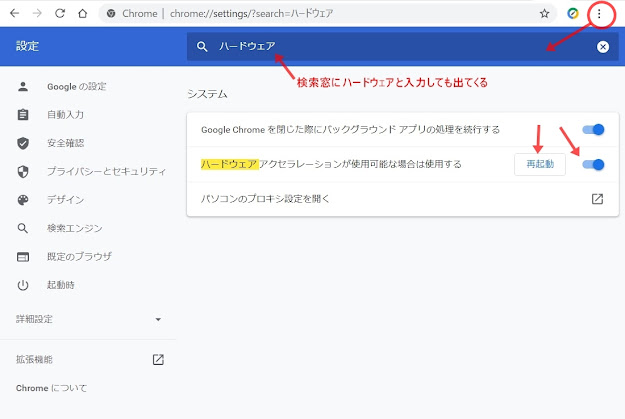
Task: Open the 拡張機能 extensions link
Action: coord(34,360)
